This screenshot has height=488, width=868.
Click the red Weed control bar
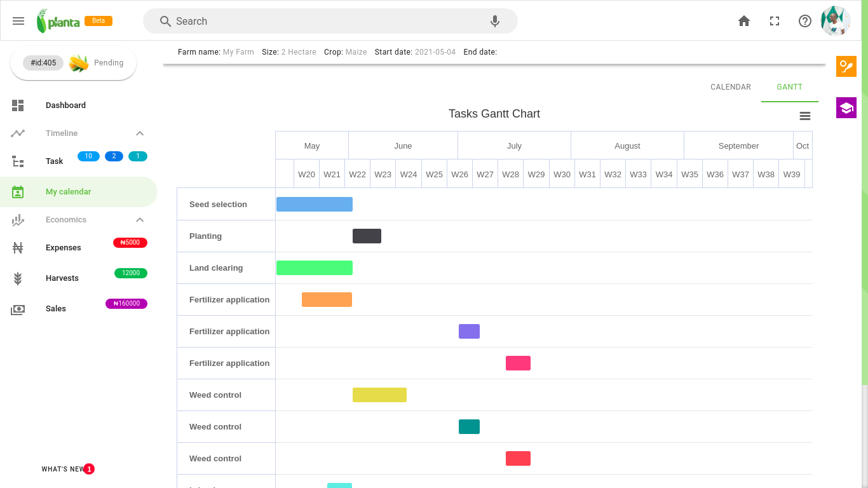click(518, 458)
